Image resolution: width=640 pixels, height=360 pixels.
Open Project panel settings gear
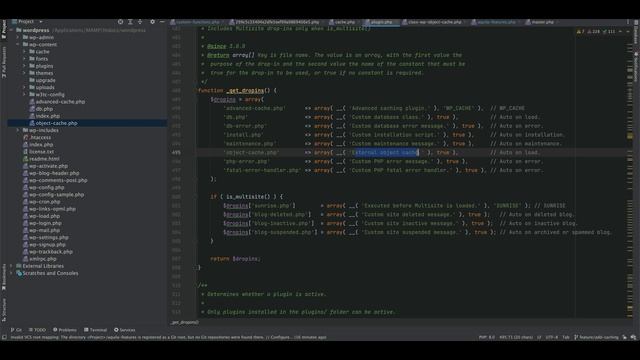tap(152, 22)
